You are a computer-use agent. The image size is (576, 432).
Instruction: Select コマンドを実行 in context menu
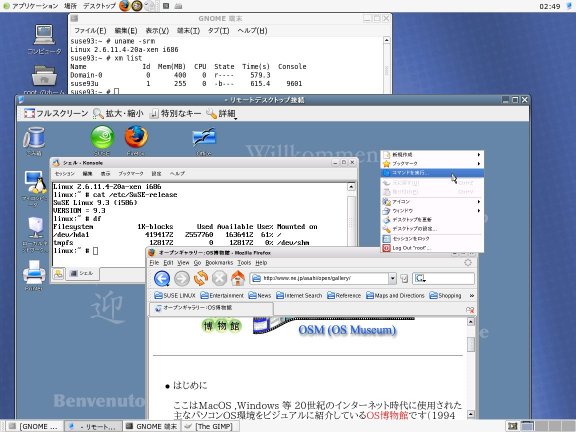click(432, 173)
